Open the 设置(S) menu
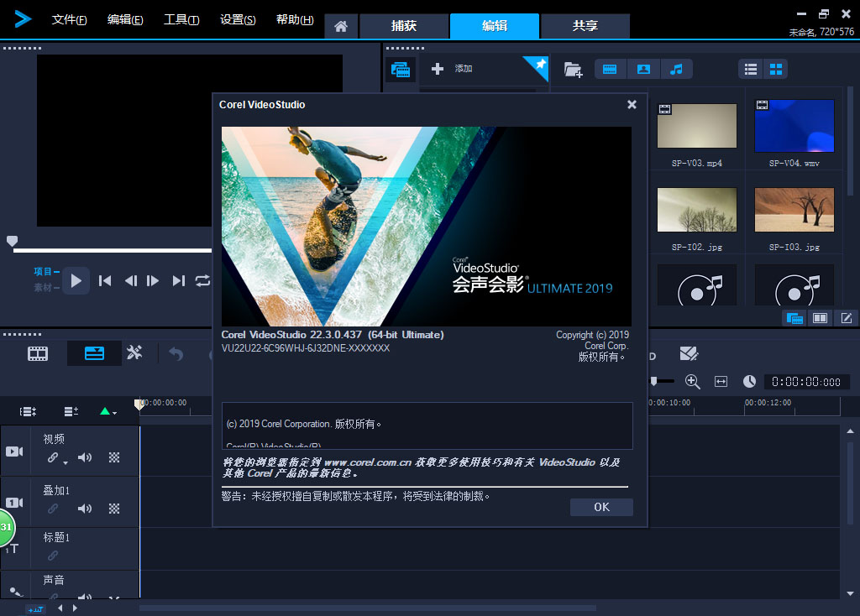This screenshot has width=860, height=616. coord(238,20)
